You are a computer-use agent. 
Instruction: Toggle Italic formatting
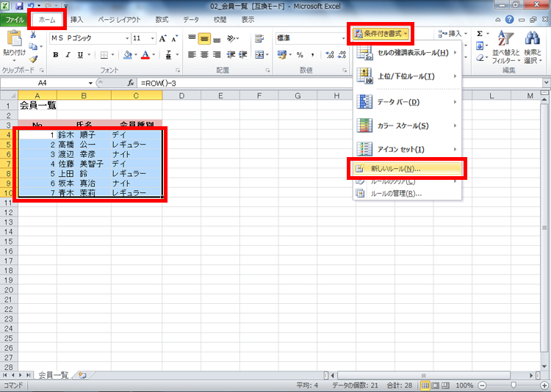point(68,55)
